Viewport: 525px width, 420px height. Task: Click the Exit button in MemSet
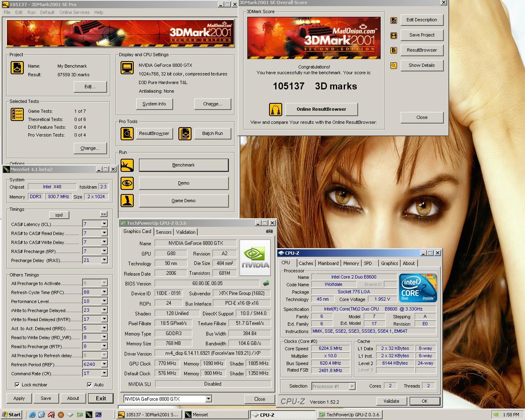101,398
